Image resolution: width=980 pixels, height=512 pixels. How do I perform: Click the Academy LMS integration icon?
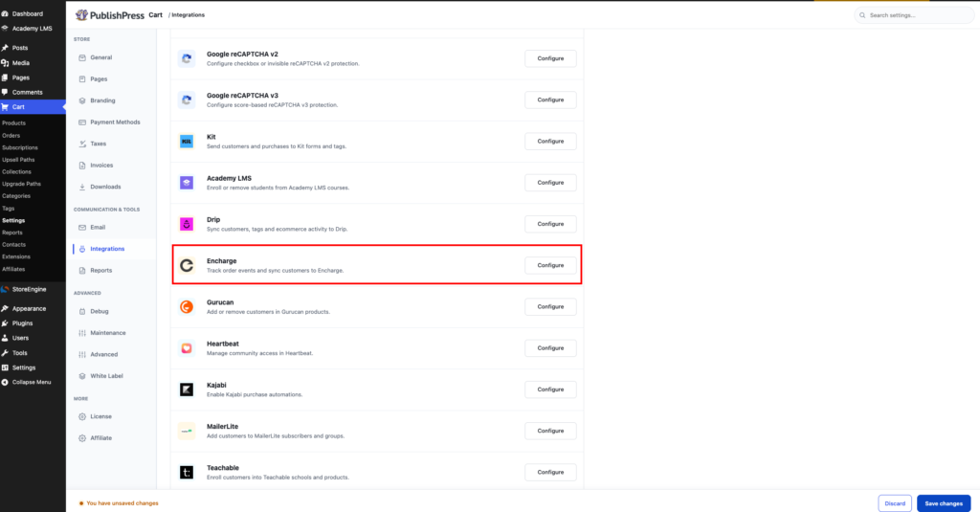click(x=187, y=183)
